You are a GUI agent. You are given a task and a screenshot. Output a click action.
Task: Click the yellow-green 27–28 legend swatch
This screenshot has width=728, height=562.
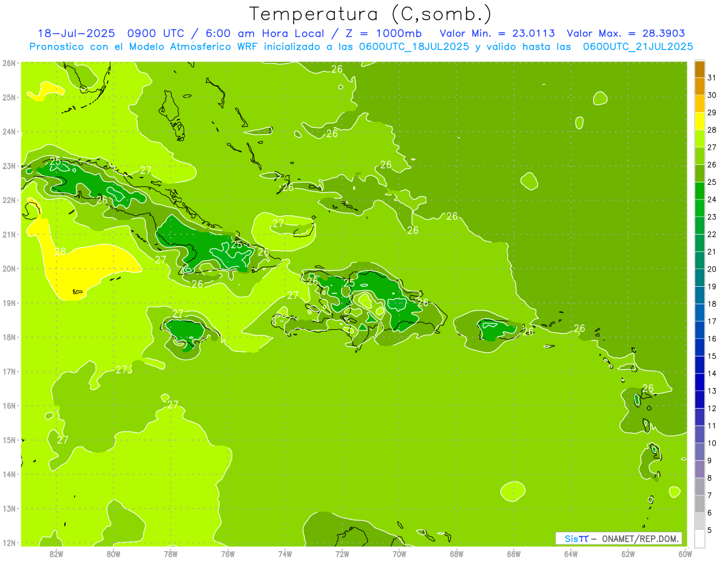point(699,139)
